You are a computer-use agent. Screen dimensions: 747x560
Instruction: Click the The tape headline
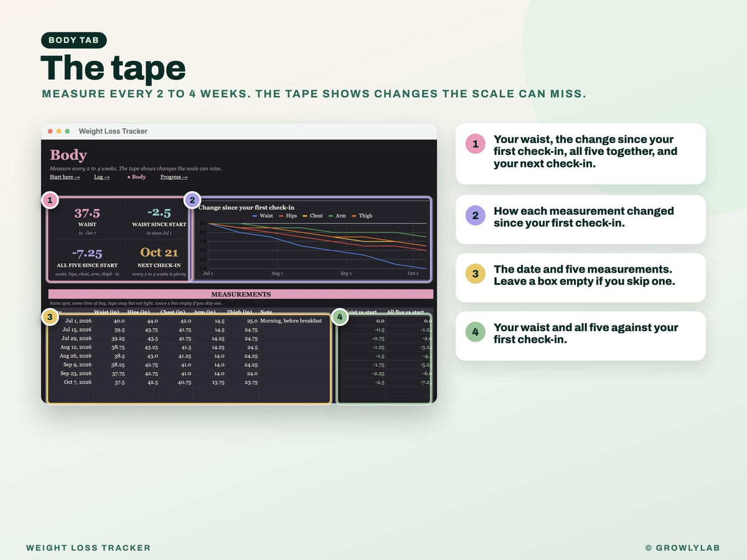click(x=113, y=67)
